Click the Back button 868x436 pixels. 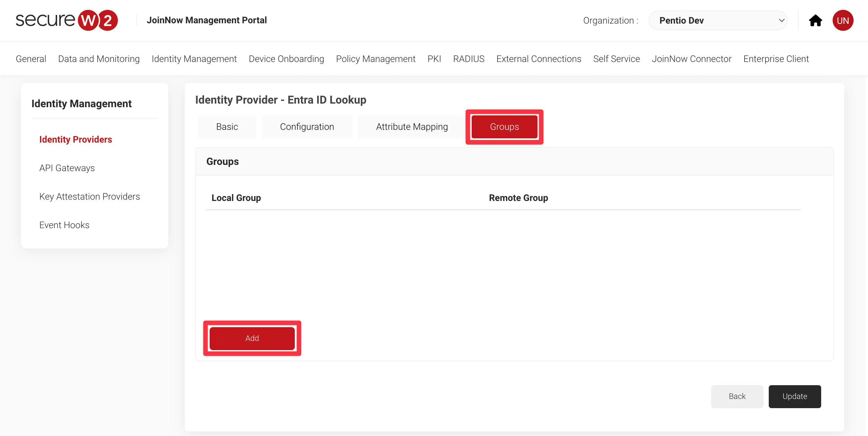[737, 396]
